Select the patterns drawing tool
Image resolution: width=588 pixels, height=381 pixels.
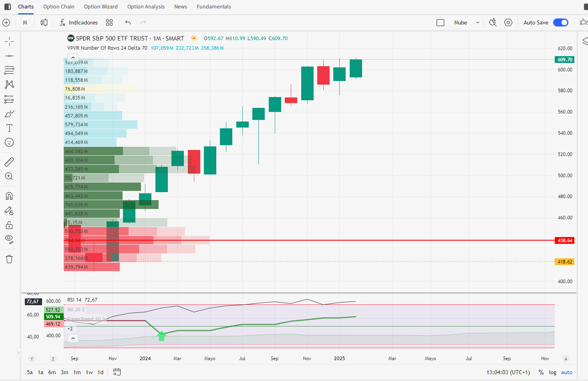coord(9,84)
